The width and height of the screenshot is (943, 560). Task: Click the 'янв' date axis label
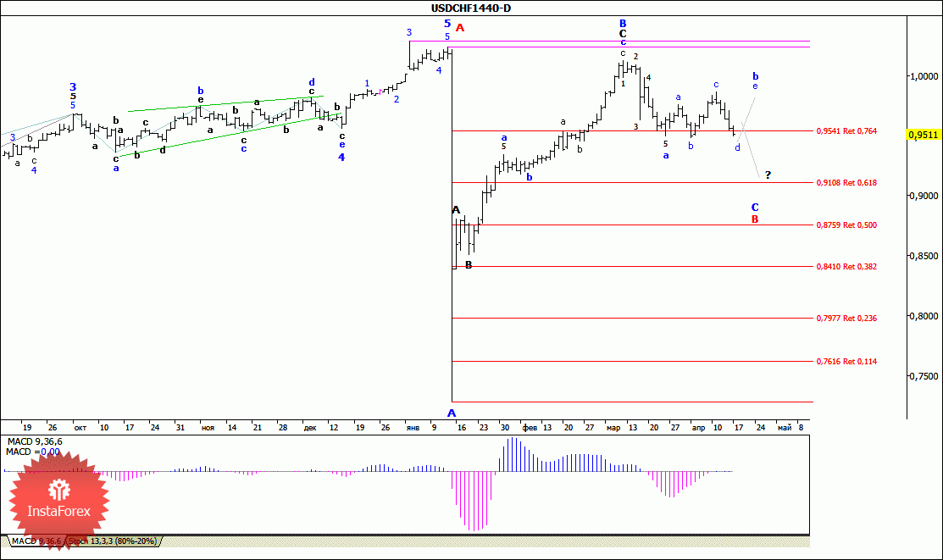click(413, 428)
